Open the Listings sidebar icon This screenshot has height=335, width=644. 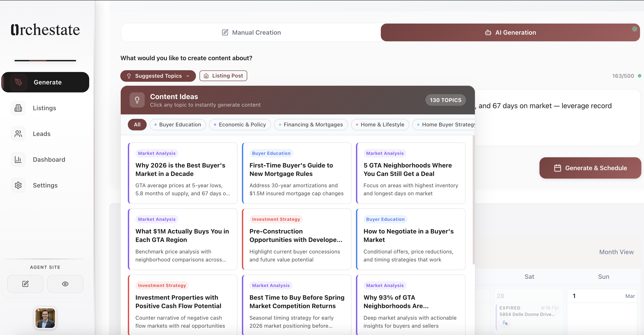point(18,108)
